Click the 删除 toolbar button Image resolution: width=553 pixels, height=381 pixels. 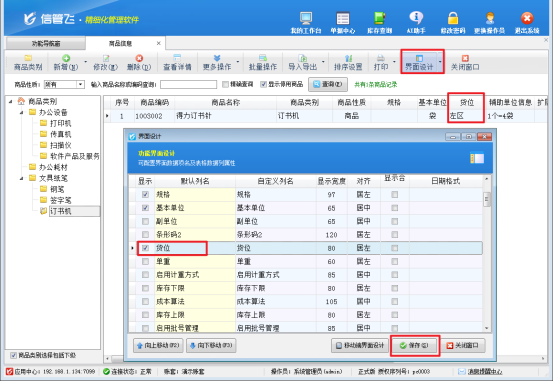(139, 62)
